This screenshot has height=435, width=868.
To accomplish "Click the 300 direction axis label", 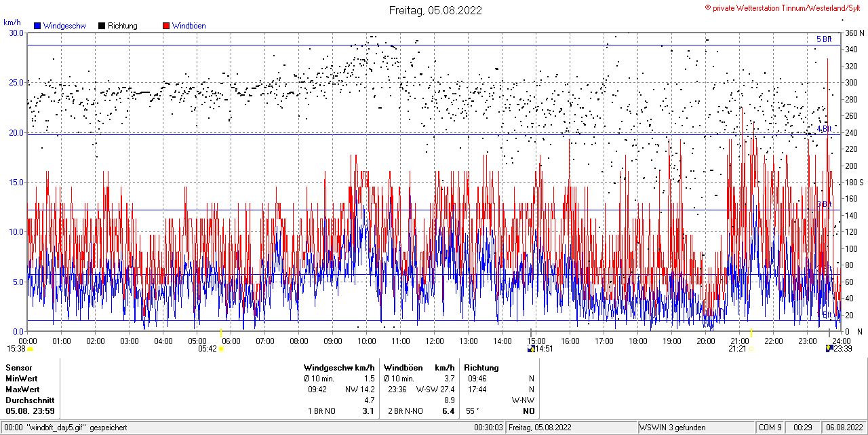I will coord(850,82).
